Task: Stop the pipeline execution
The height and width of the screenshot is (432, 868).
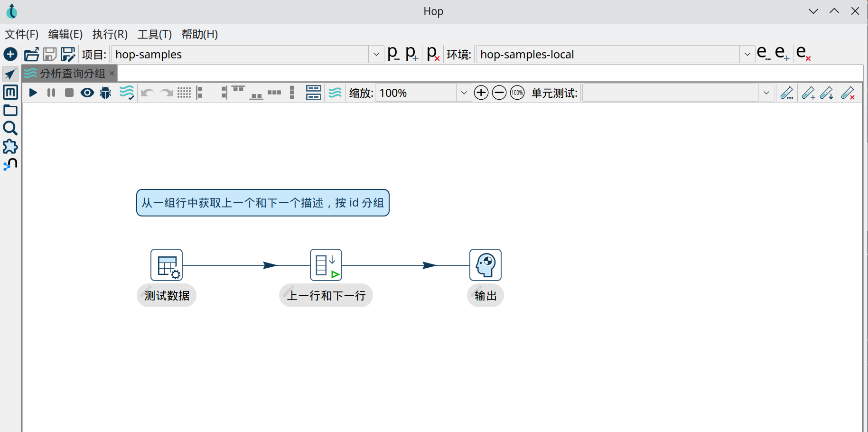Action: tap(69, 93)
